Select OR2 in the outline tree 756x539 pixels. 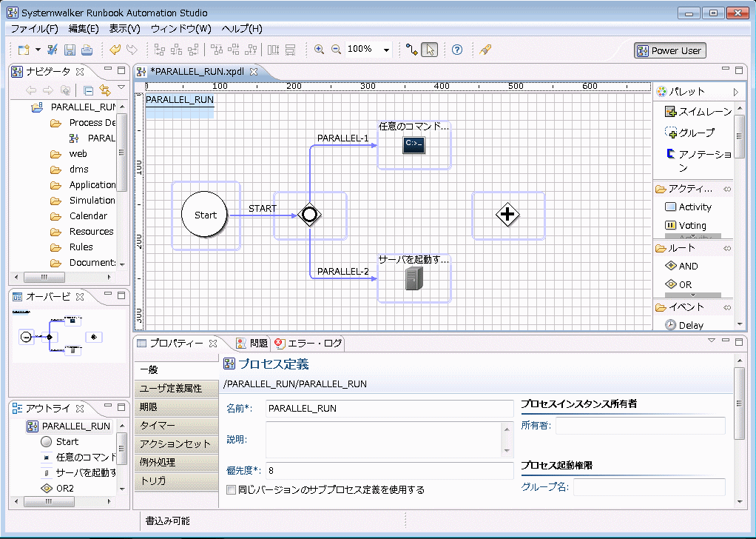(57, 489)
